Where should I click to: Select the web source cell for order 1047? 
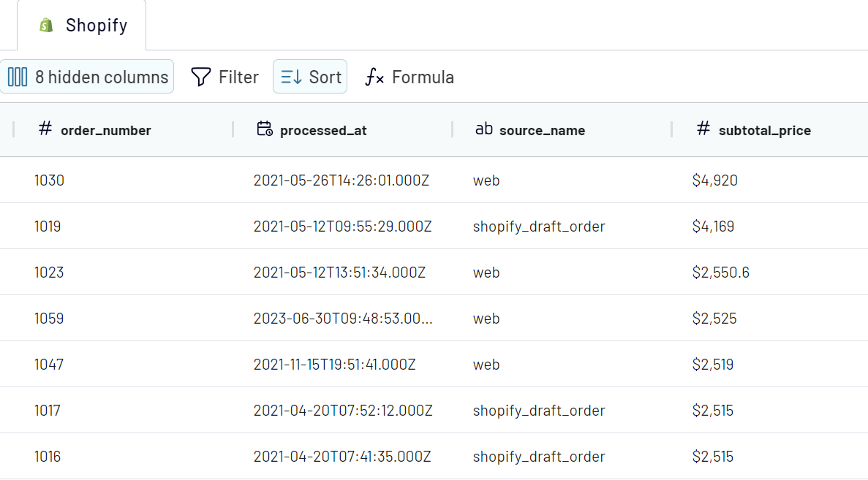pyautogui.click(x=486, y=364)
